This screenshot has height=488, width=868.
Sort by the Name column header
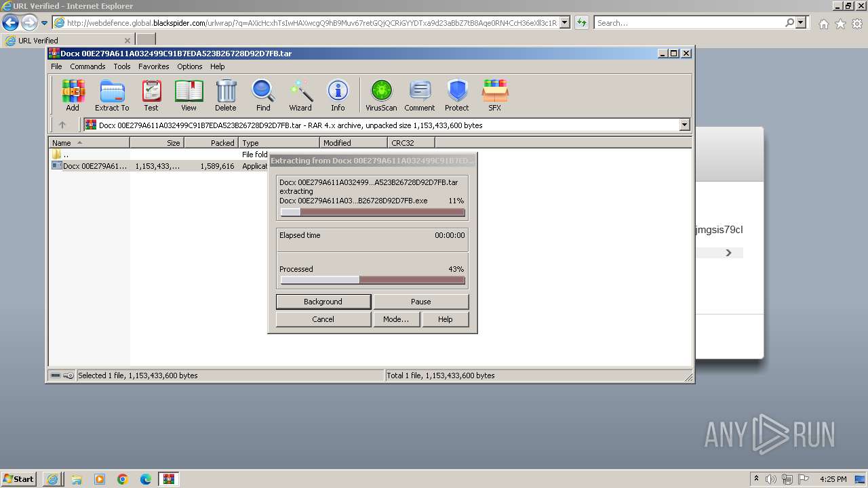pos(89,143)
